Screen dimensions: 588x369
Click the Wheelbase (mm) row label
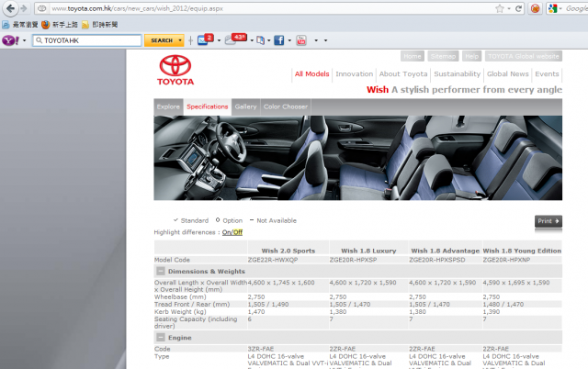[180, 296]
